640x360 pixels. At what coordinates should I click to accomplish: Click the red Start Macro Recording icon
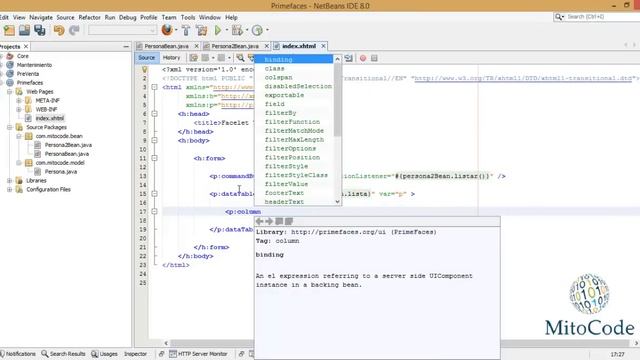tap(362, 58)
